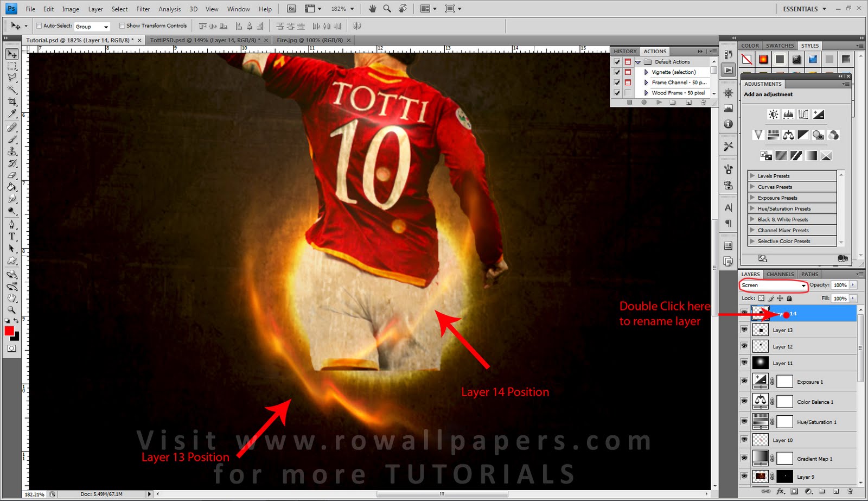Hide Layer 14 visibility
Screen dimensions: 868x501
(744, 313)
